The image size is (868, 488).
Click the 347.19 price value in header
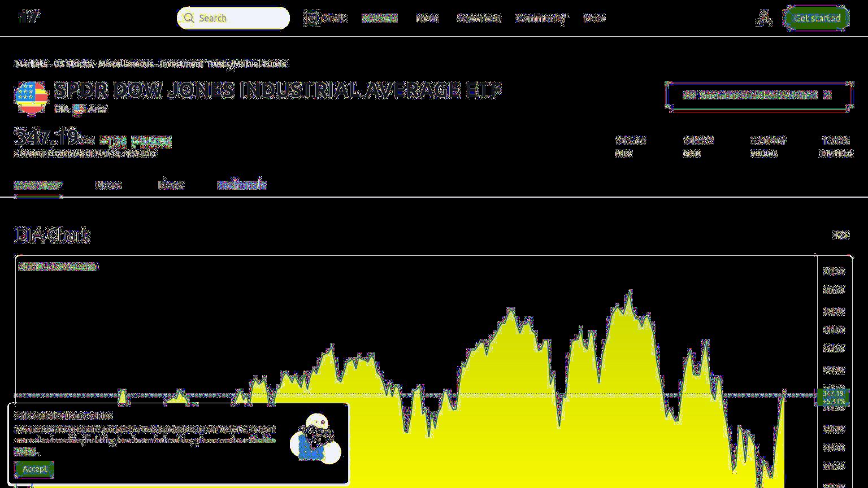pos(46,137)
